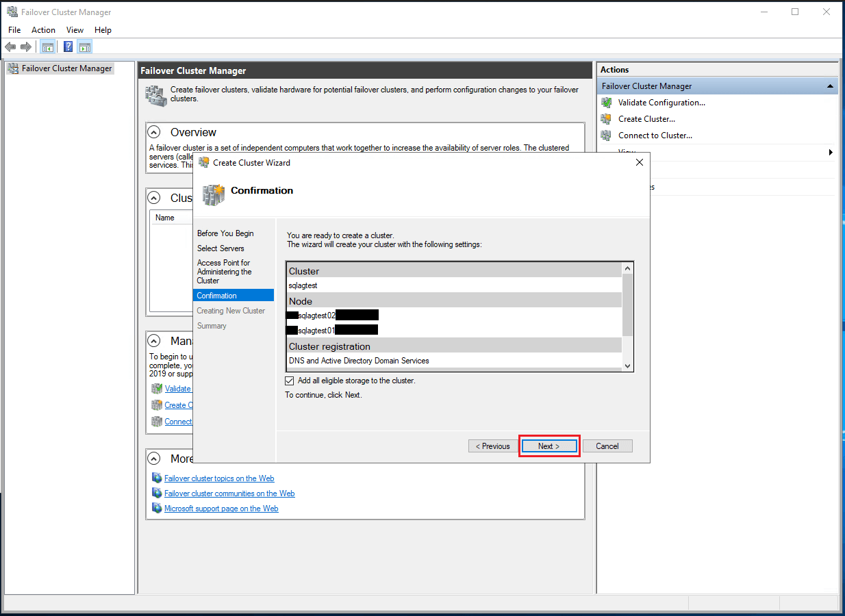Screen dimensions: 845x616
Task: Click the sqlagtest02 node row
Action: tap(454, 316)
